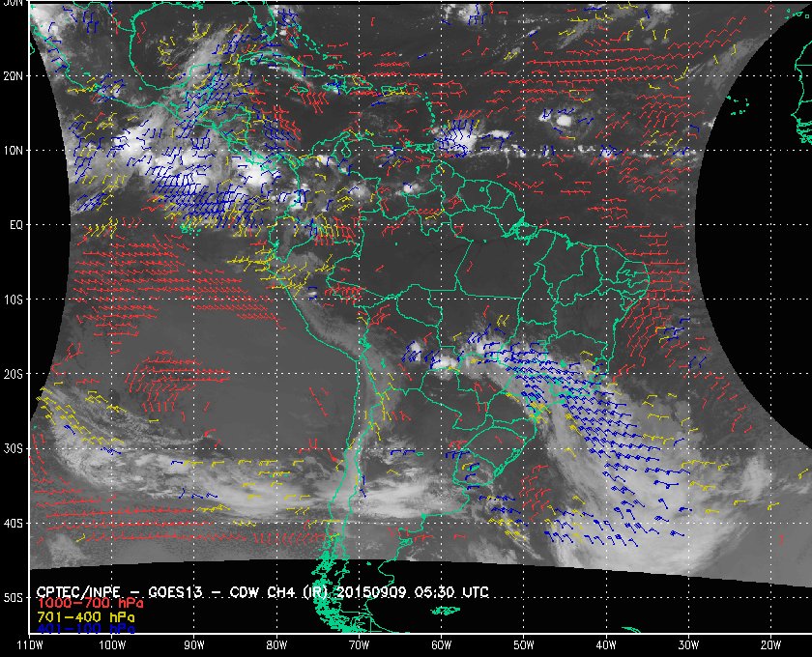Click the red 1000-700 hPa legend entry
Screen dimensions: 812x657
[x=90, y=604]
